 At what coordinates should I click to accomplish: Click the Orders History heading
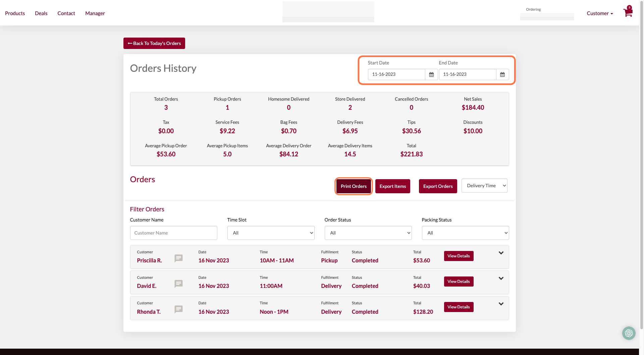tap(163, 68)
